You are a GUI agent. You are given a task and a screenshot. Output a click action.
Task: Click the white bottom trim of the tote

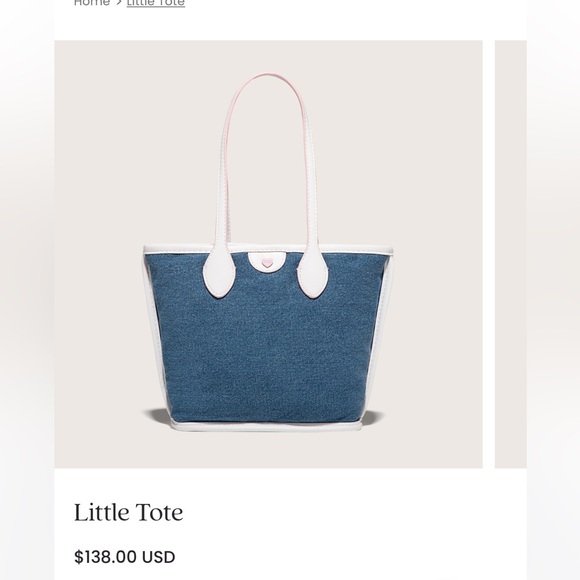266,426
